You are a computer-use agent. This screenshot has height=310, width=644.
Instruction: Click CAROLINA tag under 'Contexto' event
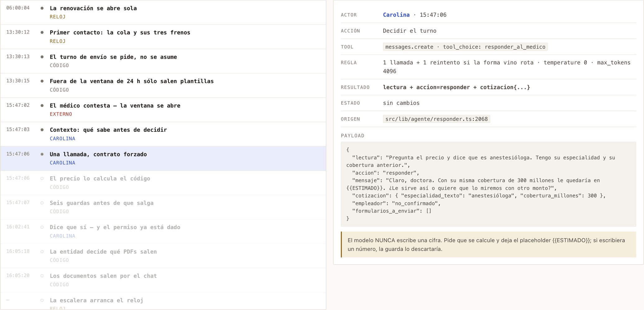pyautogui.click(x=62, y=139)
